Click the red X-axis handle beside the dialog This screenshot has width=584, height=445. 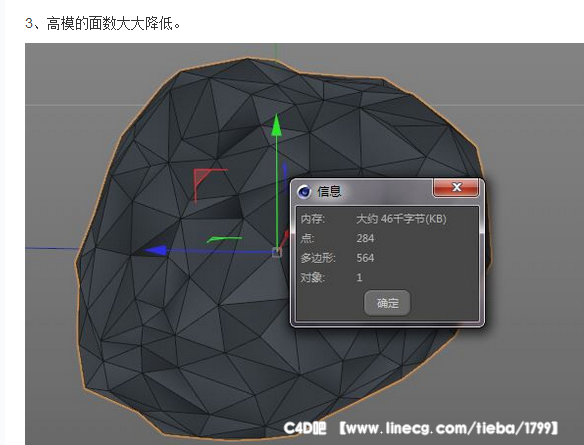point(285,238)
